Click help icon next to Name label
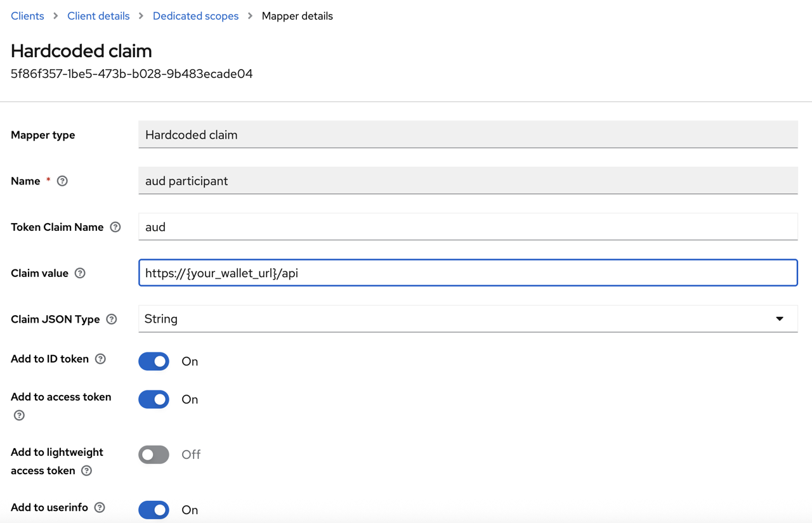Image resolution: width=812 pixels, height=523 pixels. 62,181
